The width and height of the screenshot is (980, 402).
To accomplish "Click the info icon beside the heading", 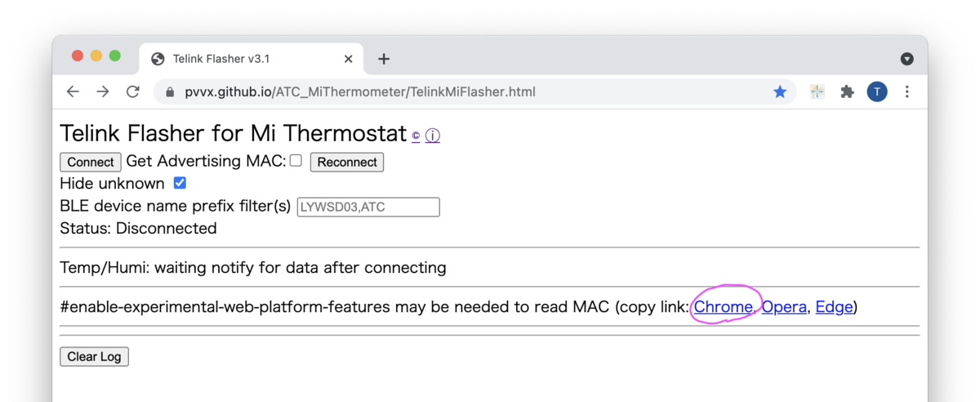I will coord(433,136).
